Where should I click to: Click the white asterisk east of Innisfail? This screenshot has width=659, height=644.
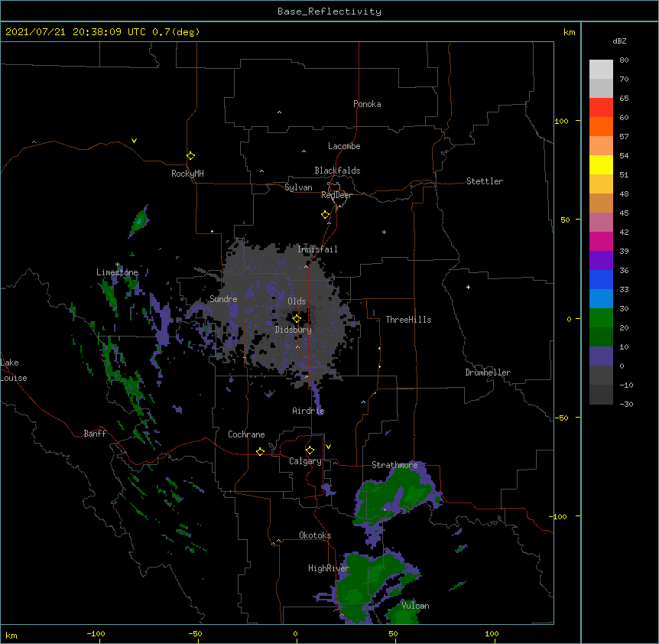[x=384, y=232]
